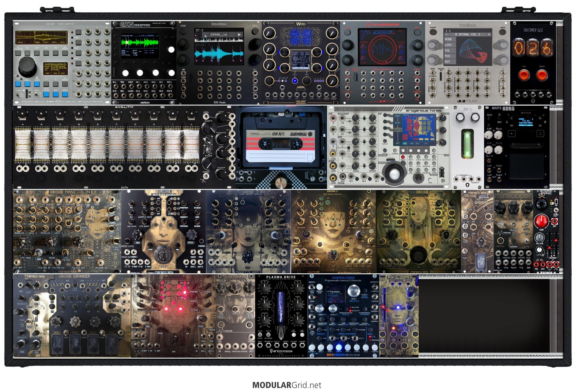Tap the minus button on toolbox screen
The image size is (574, 392).
point(447,34)
